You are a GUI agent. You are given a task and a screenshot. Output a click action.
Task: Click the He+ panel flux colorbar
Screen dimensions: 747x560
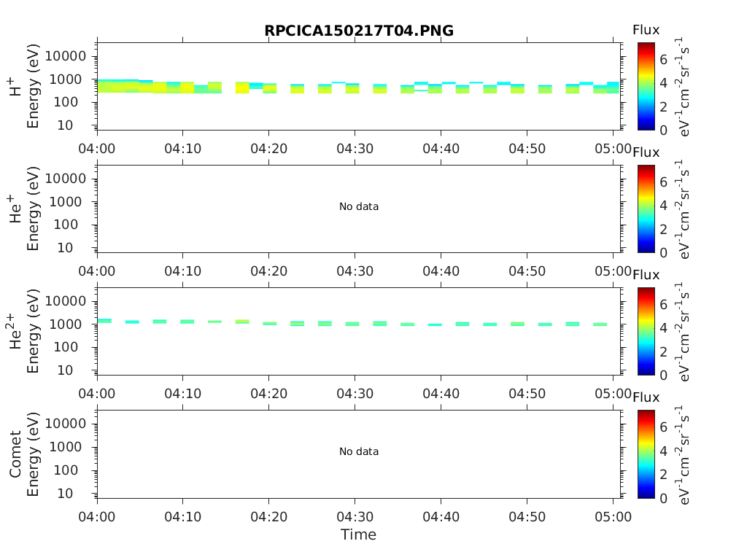click(646, 209)
